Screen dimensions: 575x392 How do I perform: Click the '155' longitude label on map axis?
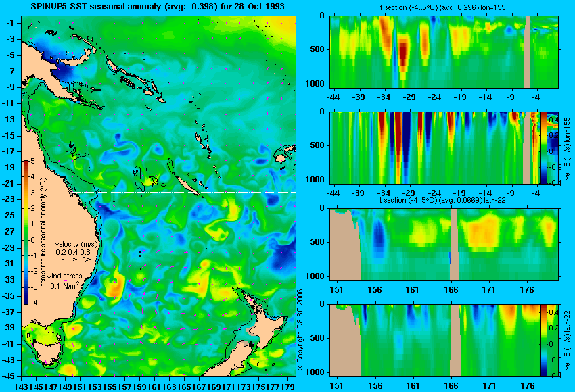tap(110, 387)
